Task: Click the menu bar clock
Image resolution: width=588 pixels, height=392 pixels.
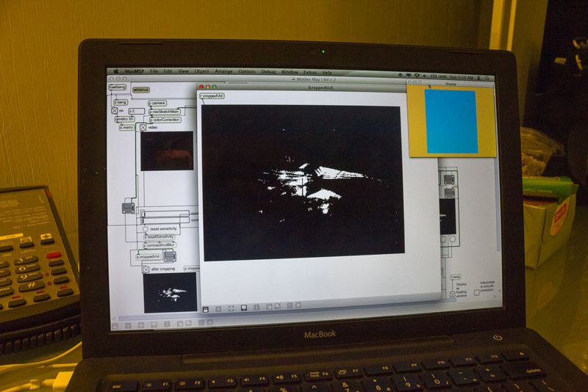Action: pyautogui.click(x=462, y=78)
